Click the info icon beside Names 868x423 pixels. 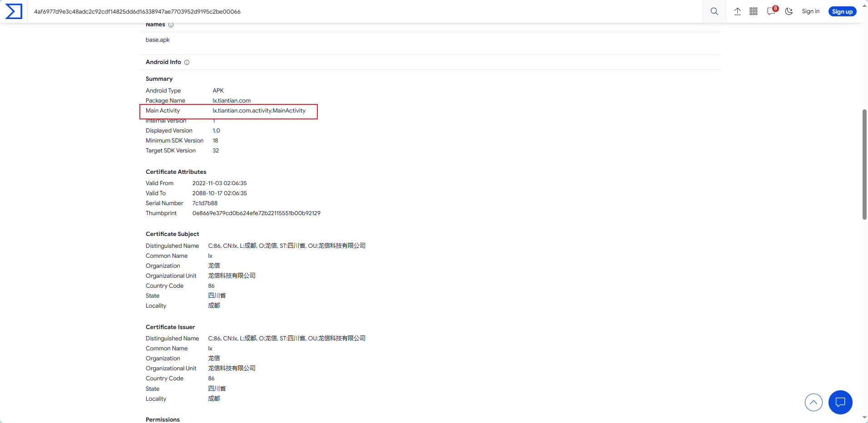(171, 25)
